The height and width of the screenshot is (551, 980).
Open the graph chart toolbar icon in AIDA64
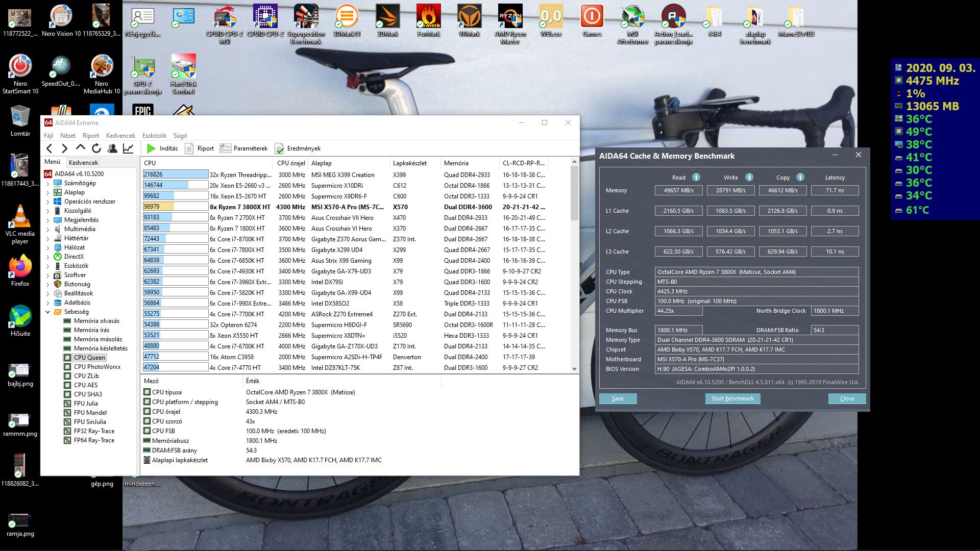(x=128, y=148)
